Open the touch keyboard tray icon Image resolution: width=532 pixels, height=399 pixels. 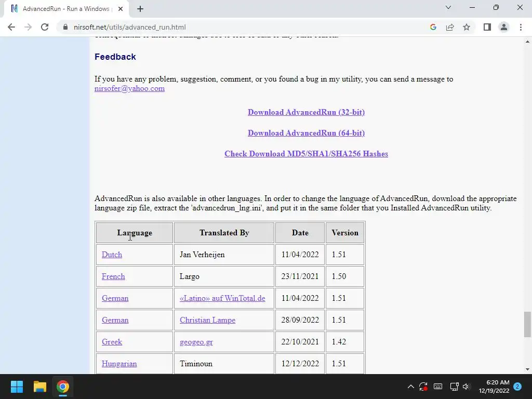[438, 387]
